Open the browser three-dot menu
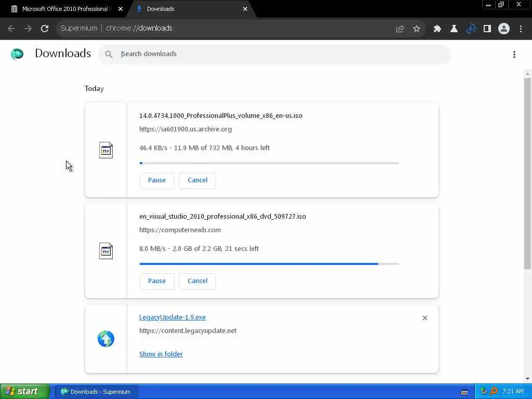The height and width of the screenshot is (399, 532). click(x=521, y=29)
